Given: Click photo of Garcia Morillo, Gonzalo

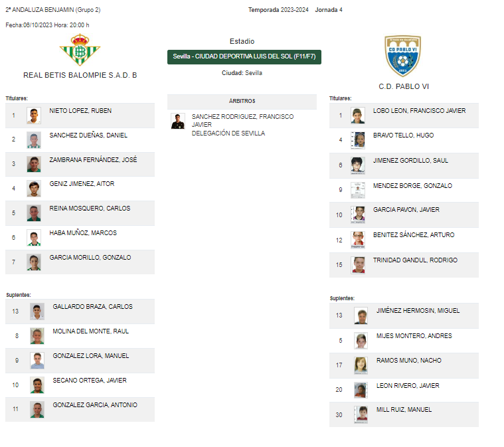Looking at the screenshot, I should click(x=34, y=262).
